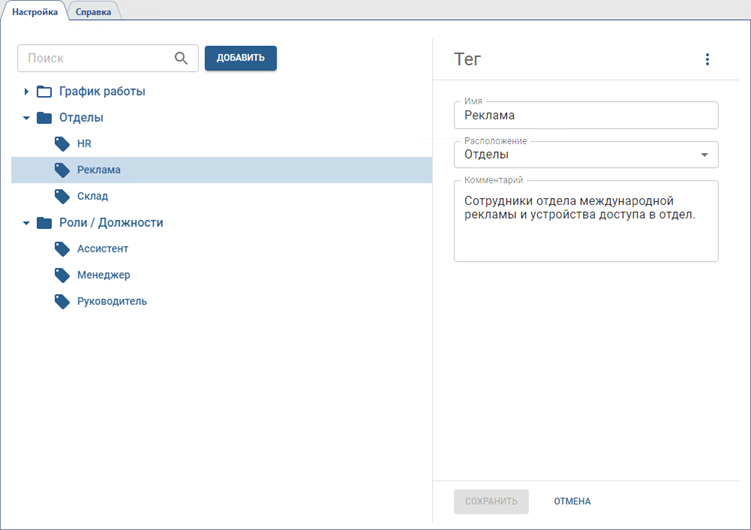Click into the Поиск search field
This screenshot has height=530, width=751.
(95, 58)
